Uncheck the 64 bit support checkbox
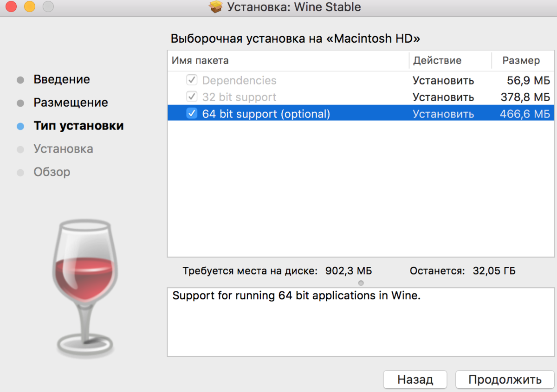 192,114
